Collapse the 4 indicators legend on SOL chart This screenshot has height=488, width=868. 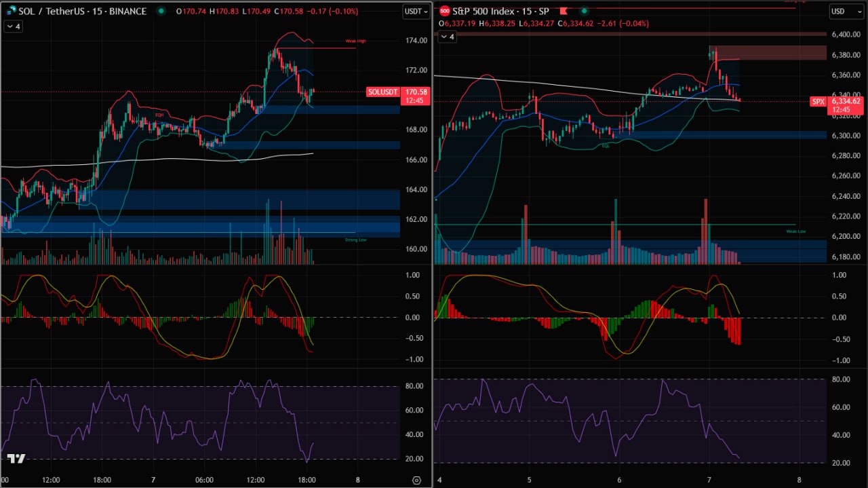coord(12,26)
